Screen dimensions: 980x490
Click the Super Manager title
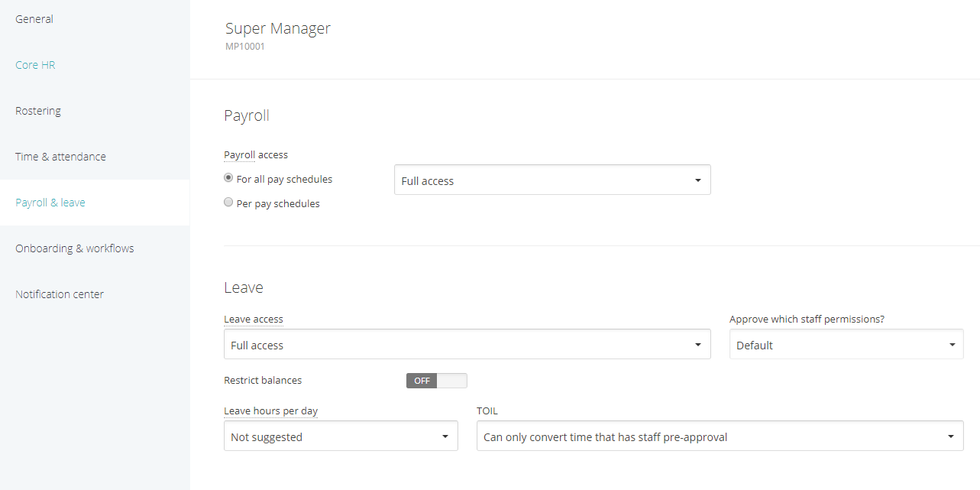click(x=278, y=28)
